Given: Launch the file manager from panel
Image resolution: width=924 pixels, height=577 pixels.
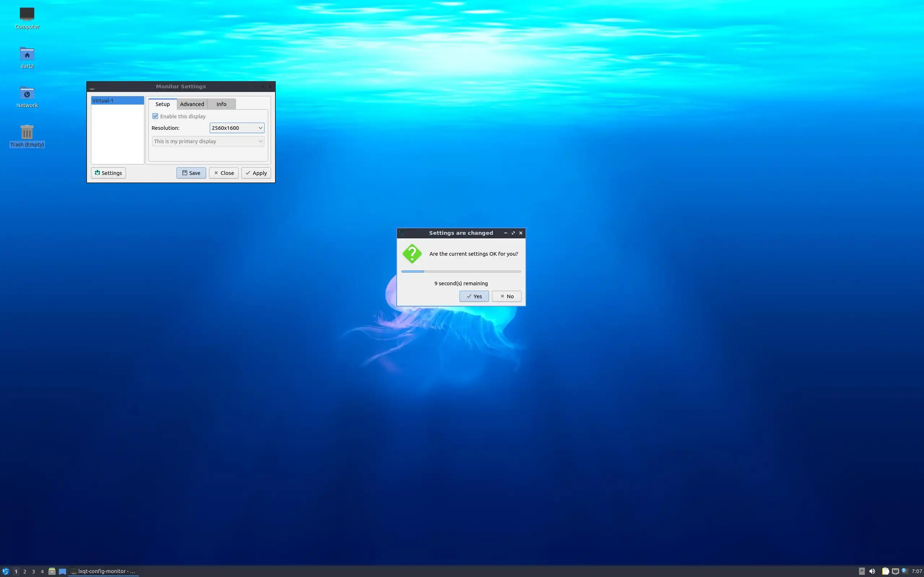Looking at the screenshot, I should pos(52,571).
